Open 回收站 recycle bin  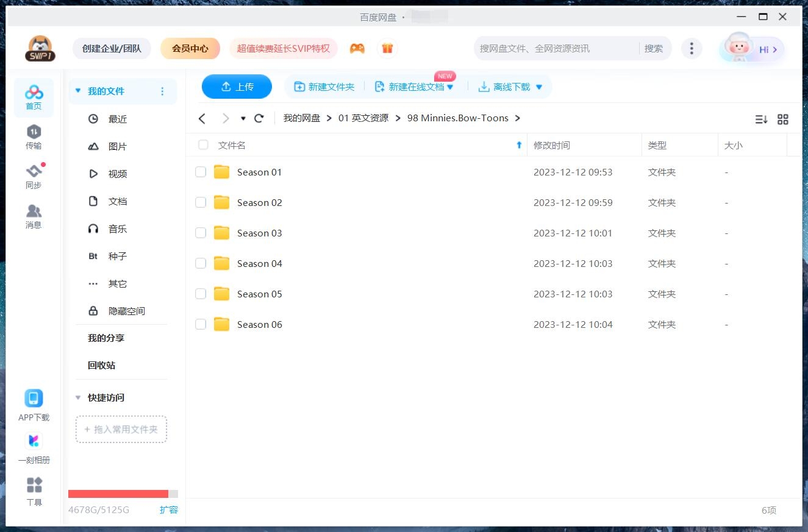click(x=101, y=366)
